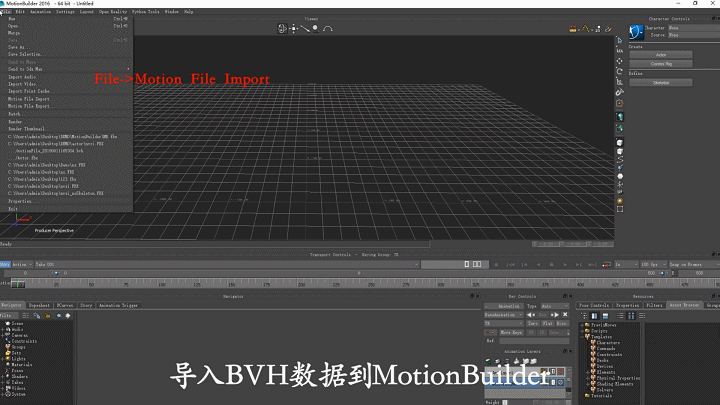720x405 pixels.
Task: Click the 200 mark on the timeline ruler
Action: point(302,285)
